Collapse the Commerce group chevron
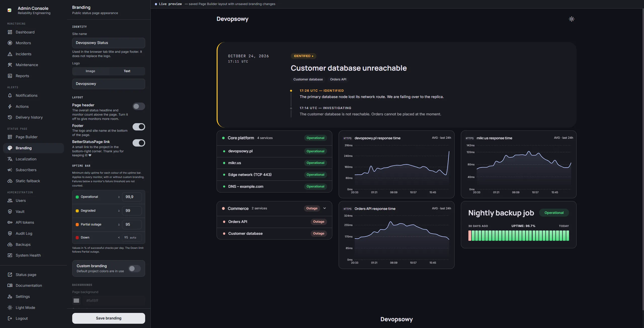644x328 pixels. click(325, 208)
